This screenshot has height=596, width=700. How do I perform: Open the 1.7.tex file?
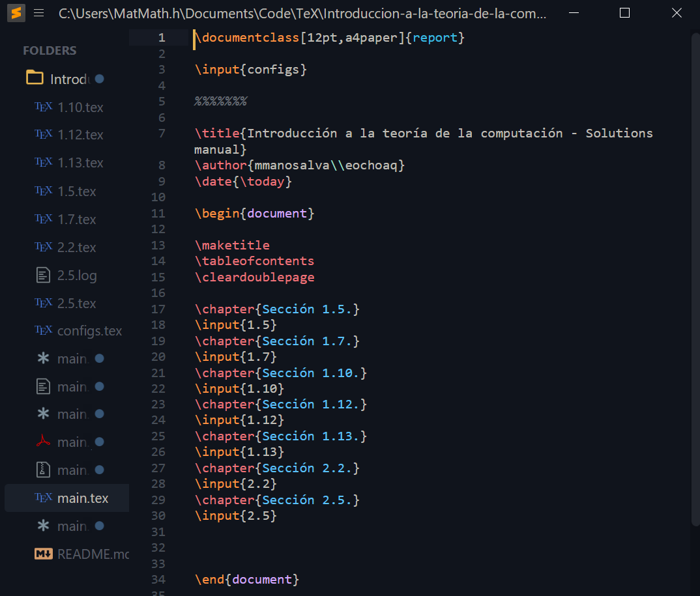pos(76,219)
